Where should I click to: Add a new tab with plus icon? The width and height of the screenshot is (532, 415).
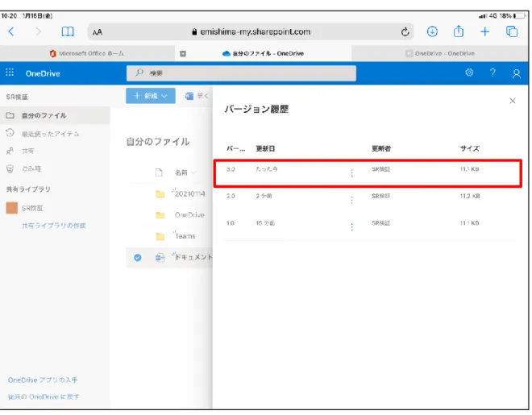click(484, 32)
